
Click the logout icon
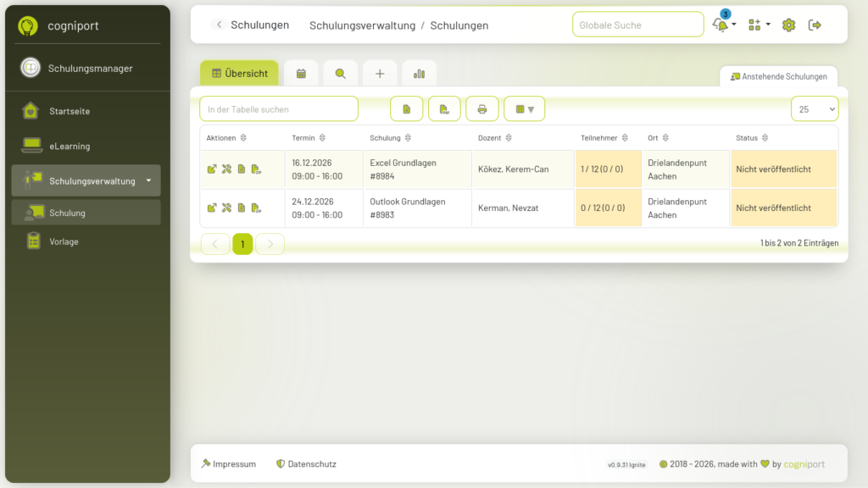point(815,25)
